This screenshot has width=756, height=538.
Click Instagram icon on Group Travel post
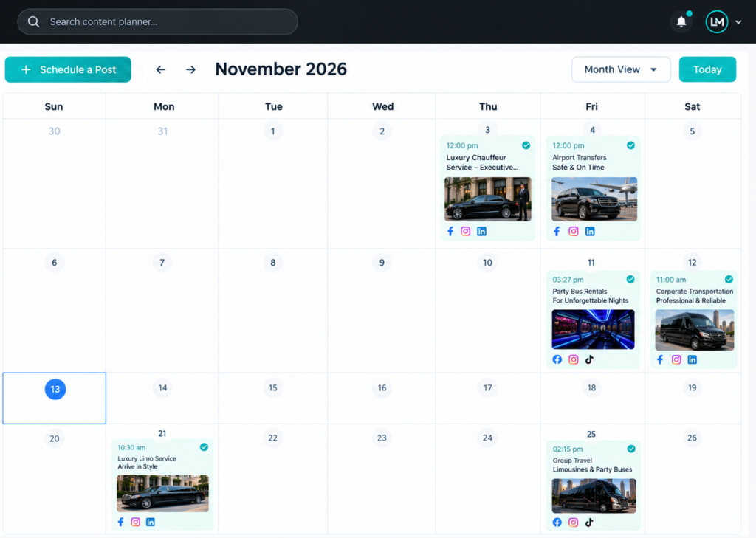click(573, 522)
